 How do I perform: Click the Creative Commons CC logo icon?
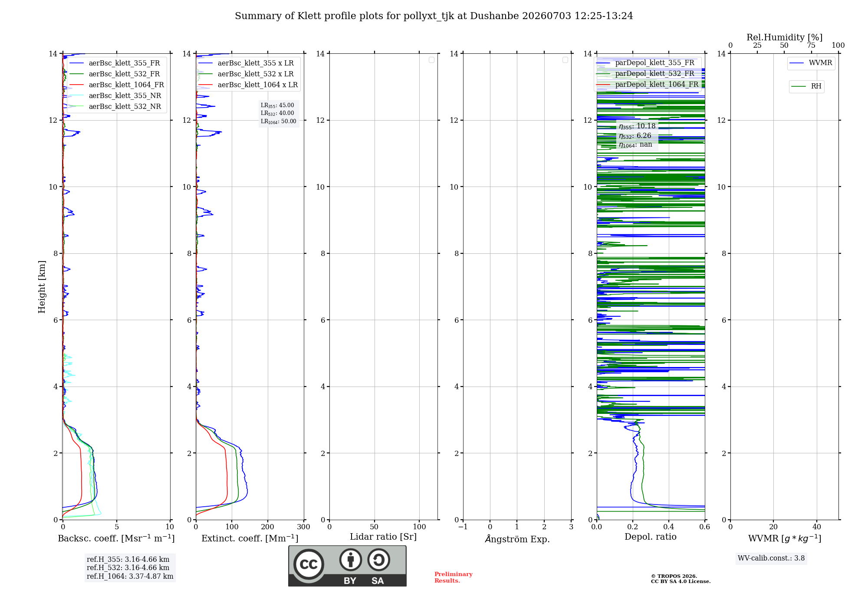tap(309, 564)
